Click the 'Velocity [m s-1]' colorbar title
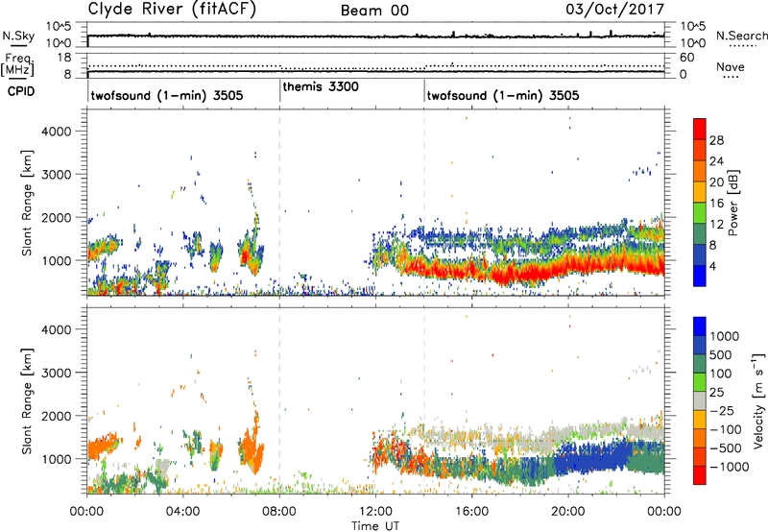The image size is (768, 532). [758, 400]
